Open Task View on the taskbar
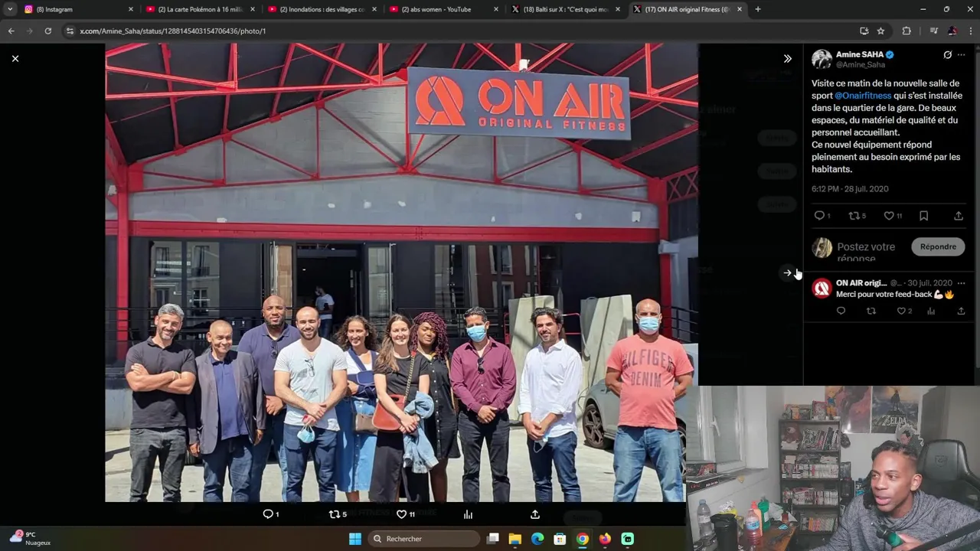Image resolution: width=980 pixels, height=551 pixels. pos(493,539)
